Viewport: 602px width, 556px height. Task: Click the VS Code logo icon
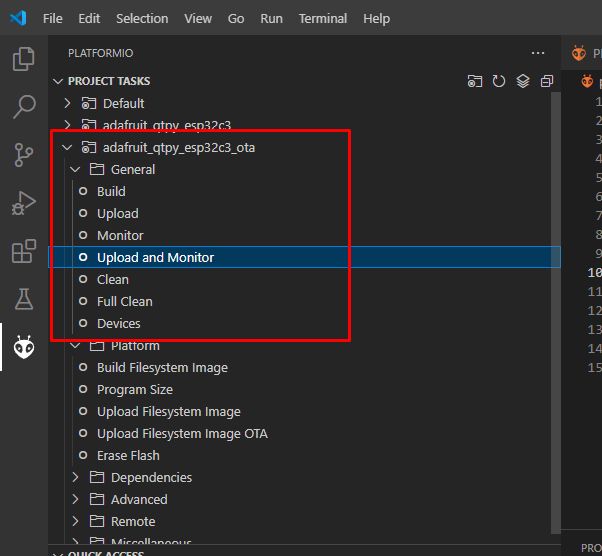pos(18,18)
